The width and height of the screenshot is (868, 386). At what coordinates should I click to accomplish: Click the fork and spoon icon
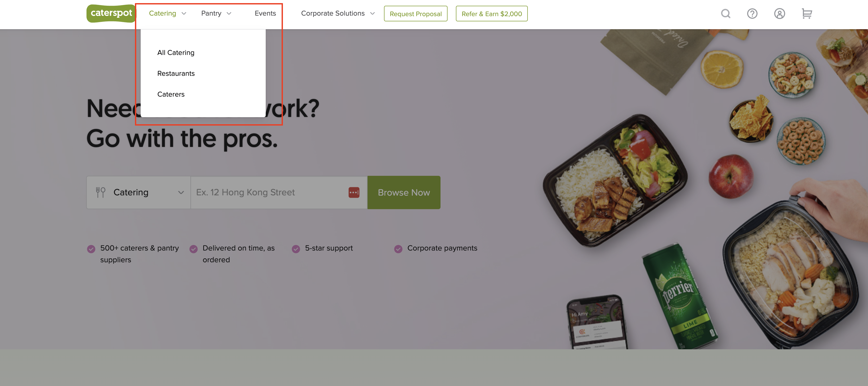(100, 193)
